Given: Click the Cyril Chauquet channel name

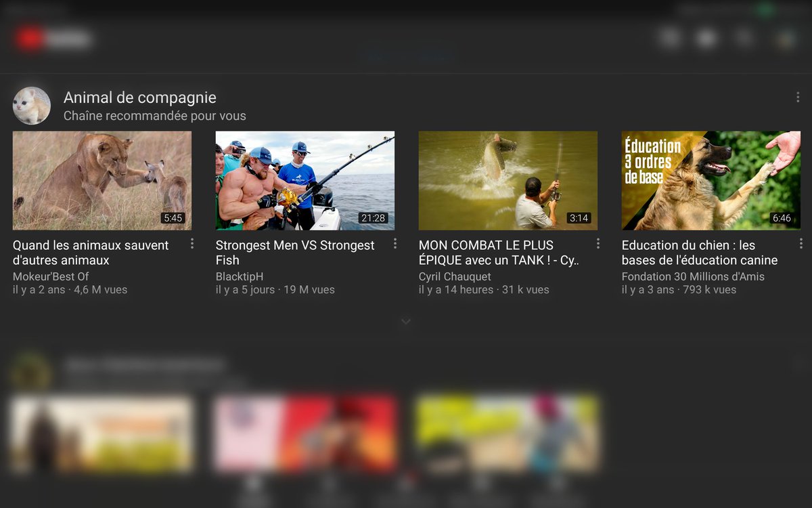Looking at the screenshot, I should tap(455, 276).
